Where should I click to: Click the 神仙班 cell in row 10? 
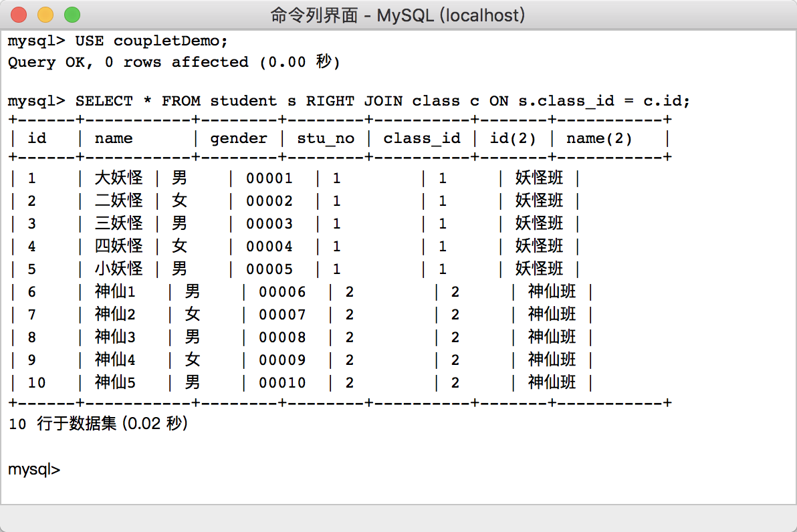(x=552, y=382)
